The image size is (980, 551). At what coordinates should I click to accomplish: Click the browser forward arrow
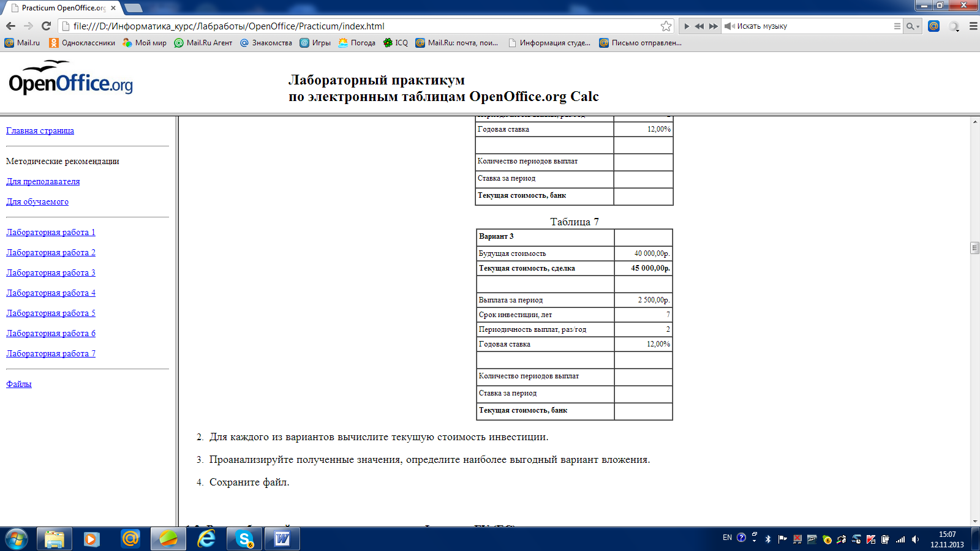pos(28,26)
